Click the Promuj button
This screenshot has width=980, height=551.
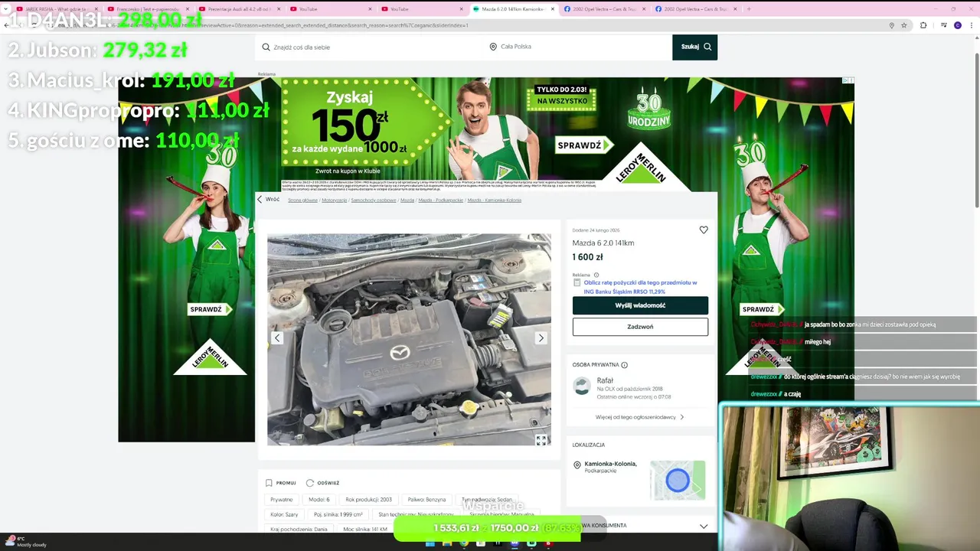(x=280, y=483)
